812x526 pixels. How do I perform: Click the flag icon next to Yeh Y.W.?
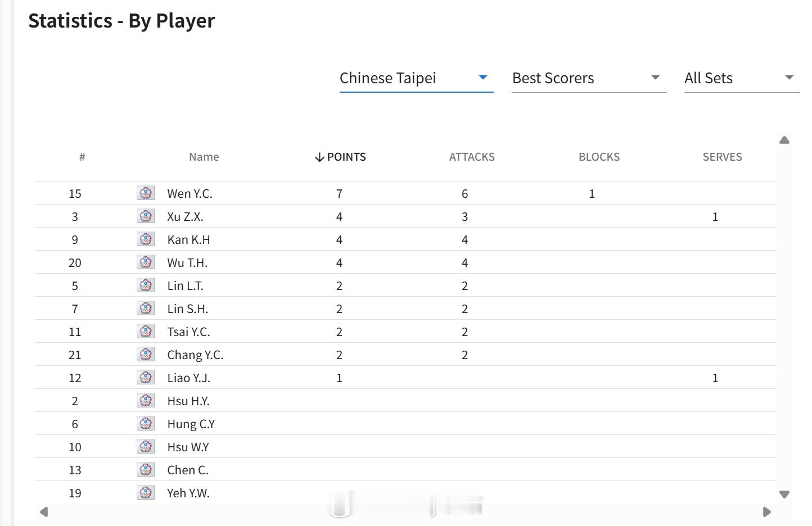pyautogui.click(x=146, y=493)
